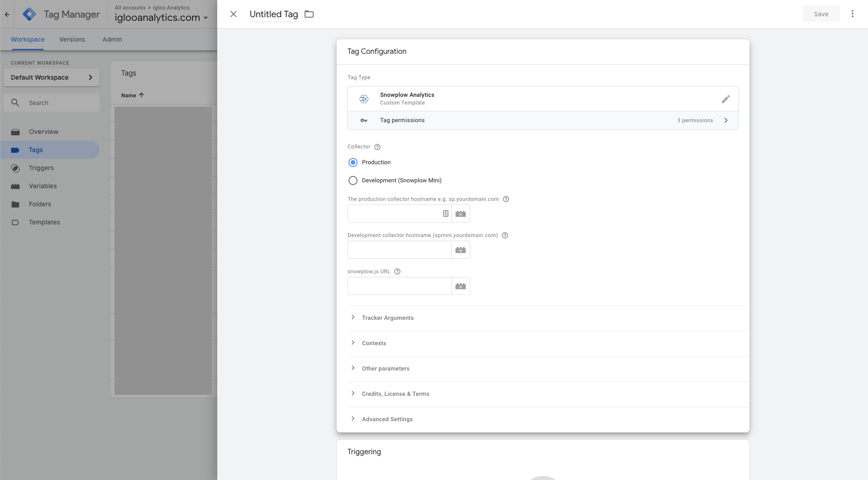Click the Templates sidebar icon

[x=15, y=222]
